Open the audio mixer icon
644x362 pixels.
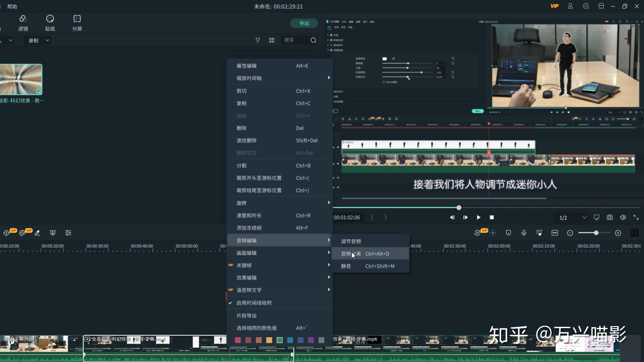tap(539, 233)
